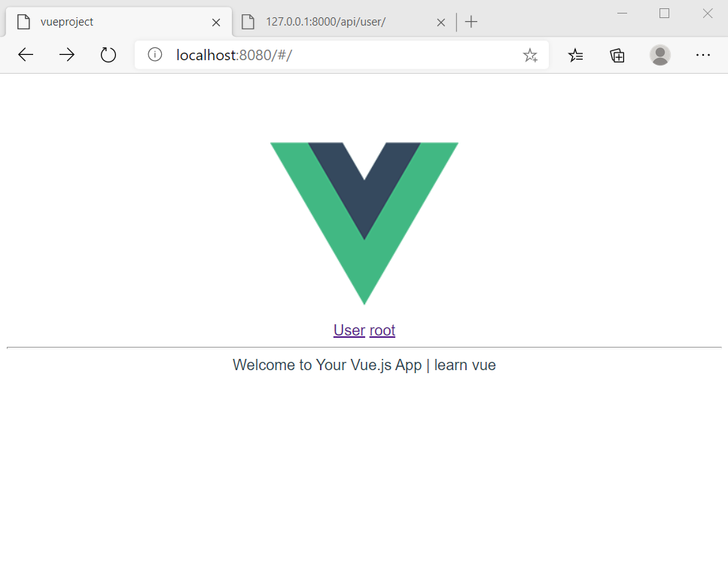This screenshot has width=728, height=562.
Task: Open the Collections icon
Action: (617, 55)
